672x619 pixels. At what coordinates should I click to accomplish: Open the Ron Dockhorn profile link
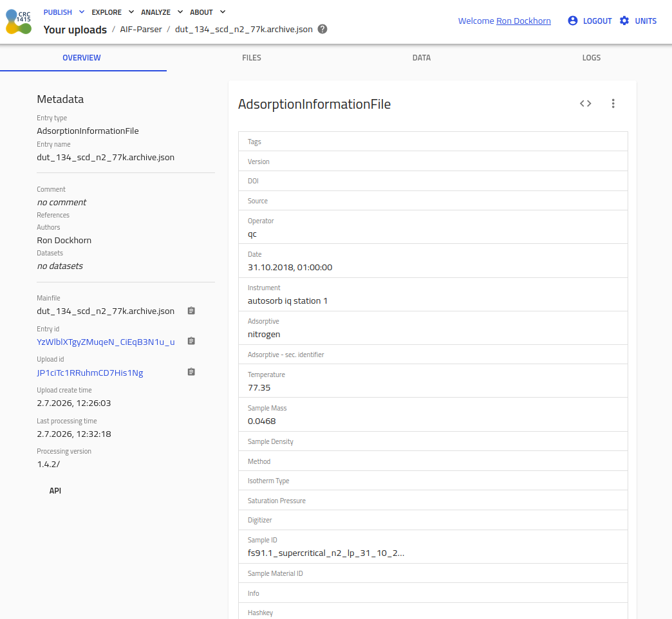(x=523, y=21)
